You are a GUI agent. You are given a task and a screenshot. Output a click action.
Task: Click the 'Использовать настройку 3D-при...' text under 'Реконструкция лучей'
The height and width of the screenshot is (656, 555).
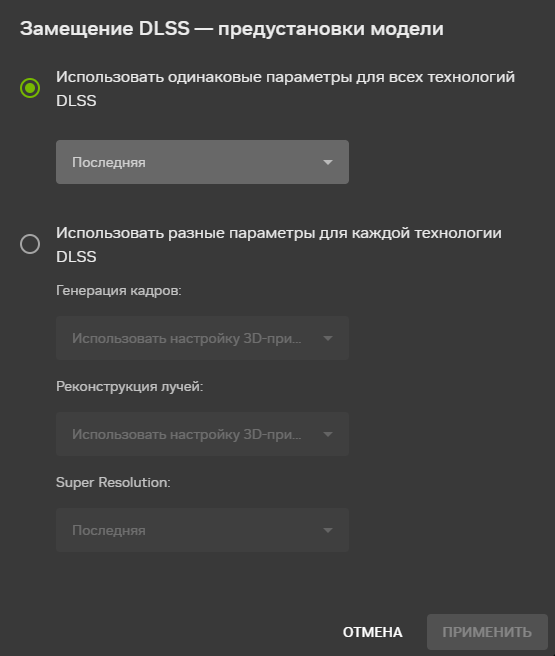(x=187, y=434)
